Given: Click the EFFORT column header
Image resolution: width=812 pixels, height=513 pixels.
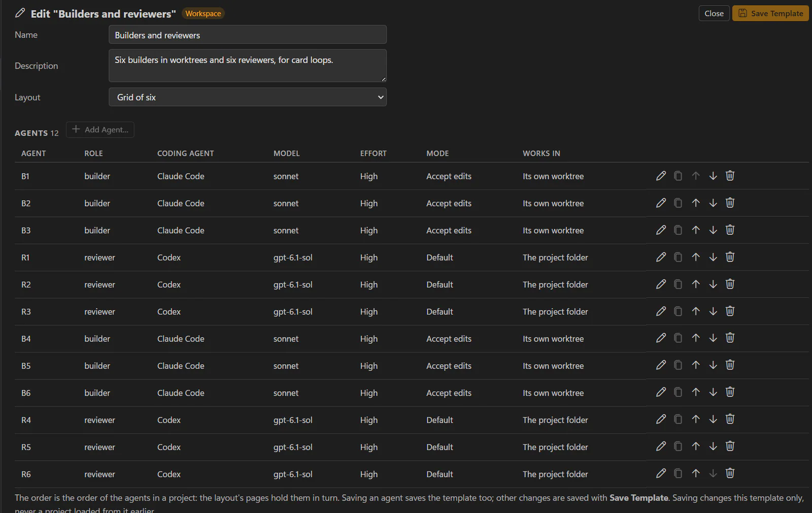Looking at the screenshot, I should 374,153.
